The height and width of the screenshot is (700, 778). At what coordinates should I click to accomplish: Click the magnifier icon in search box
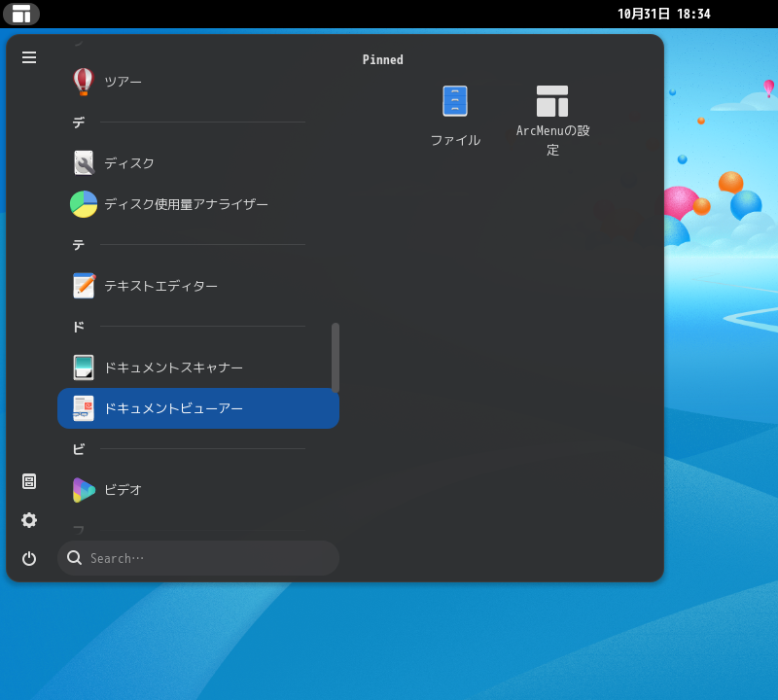75,558
